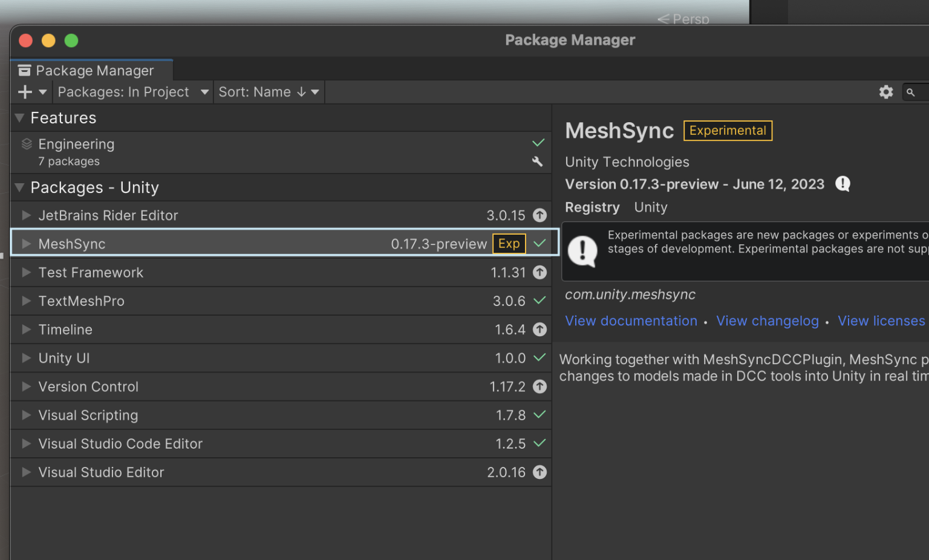The image size is (929, 560).
Task: Collapse the Features section
Action: (x=20, y=118)
